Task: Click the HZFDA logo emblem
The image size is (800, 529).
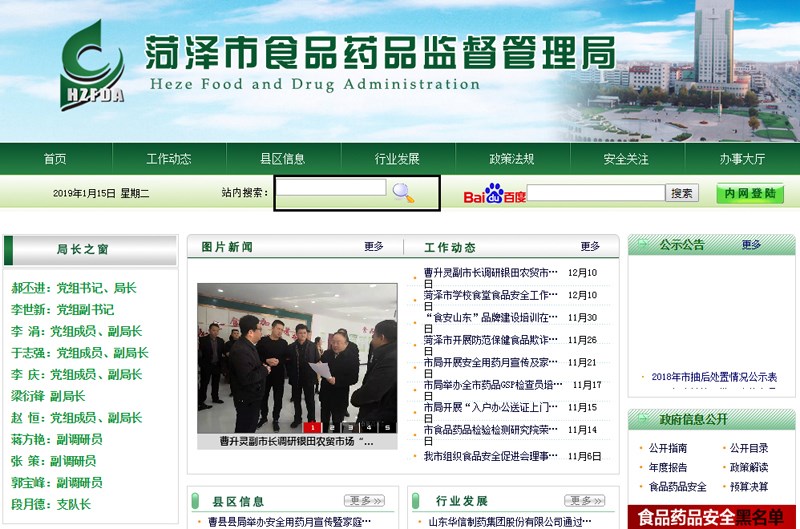Action: coord(91,61)
